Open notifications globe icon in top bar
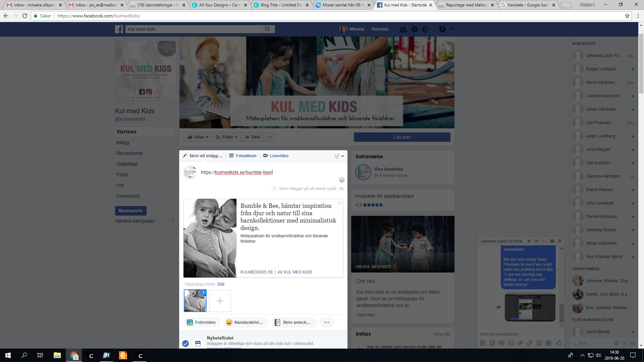Screen dimensions: 644x362 (x=426, y=29)
